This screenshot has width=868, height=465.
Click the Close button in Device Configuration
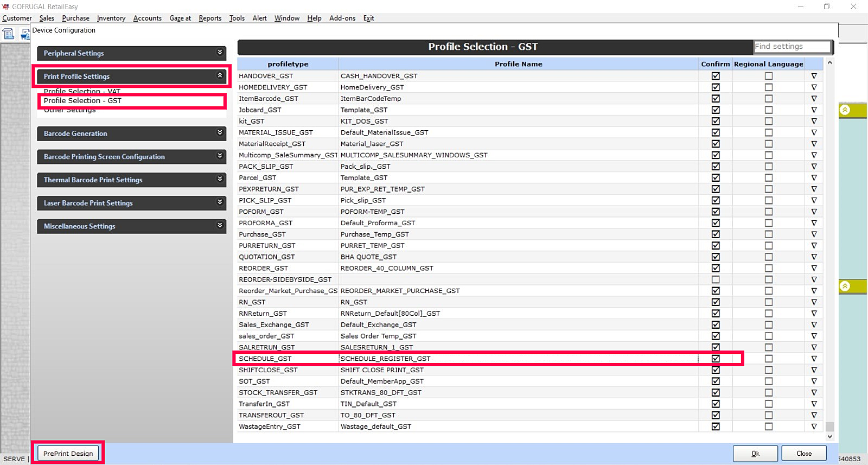click(x=804, y=454)
